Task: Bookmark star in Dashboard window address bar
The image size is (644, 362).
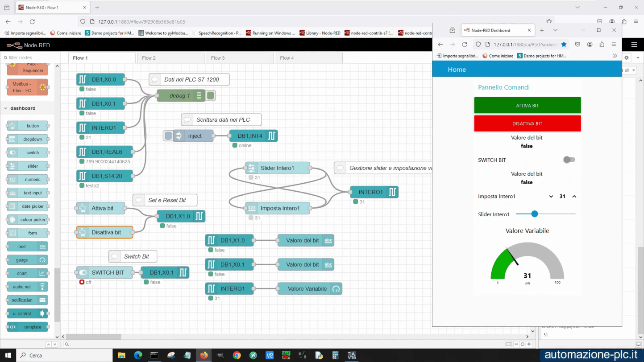Action: tap(564, 44)
